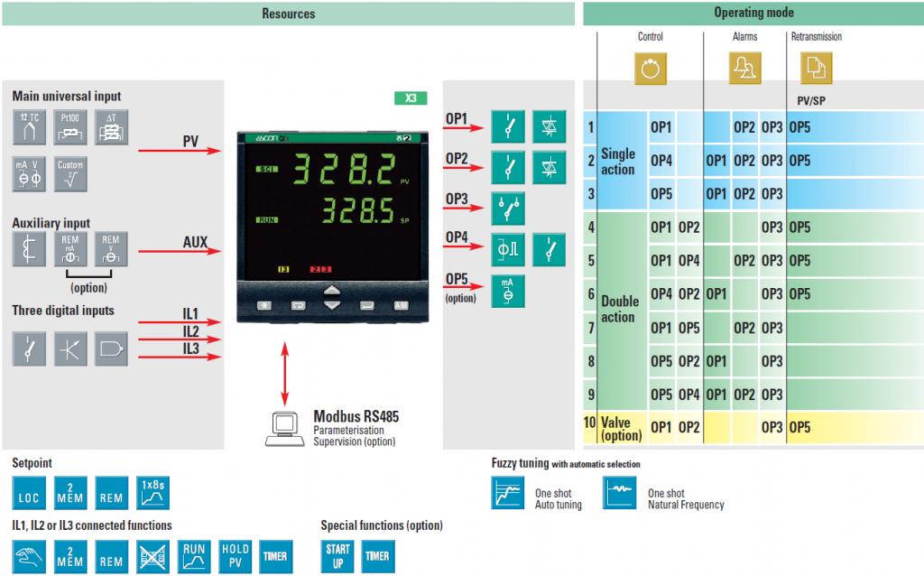Viewport: 924px width, 576px height.
Task: Click the 328.2 PV display value
Action: click(345, 169)
